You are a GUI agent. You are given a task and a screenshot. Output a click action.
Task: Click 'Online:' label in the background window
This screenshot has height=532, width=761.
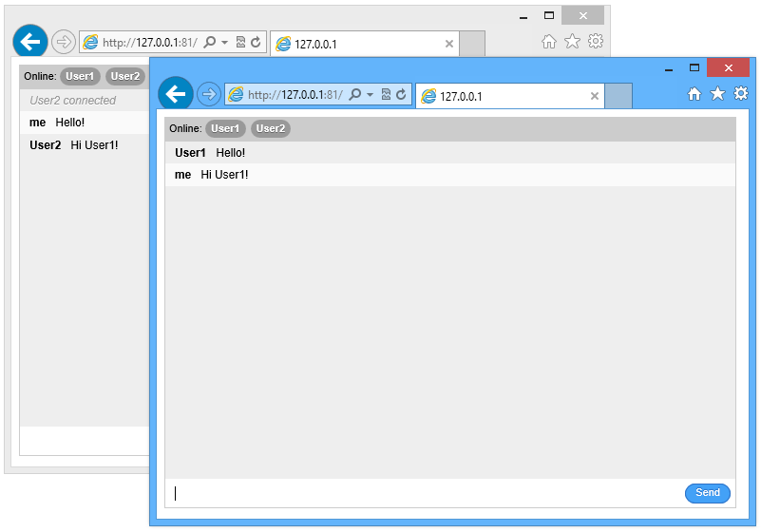[40, 76]
